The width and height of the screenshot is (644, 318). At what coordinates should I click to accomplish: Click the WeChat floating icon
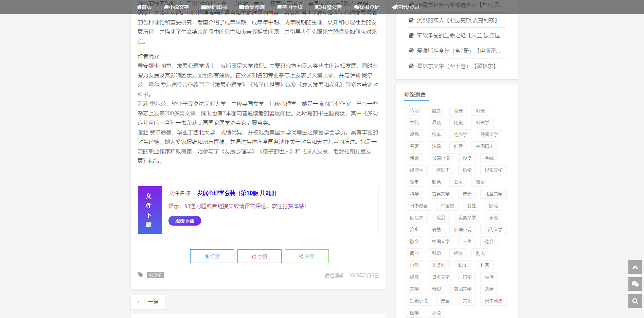tap(635, 284)
